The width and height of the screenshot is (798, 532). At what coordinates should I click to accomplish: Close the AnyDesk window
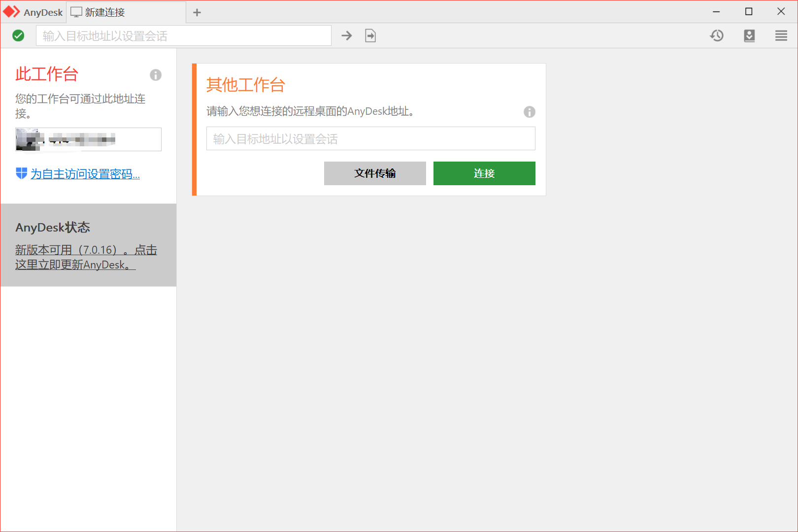pyautogui.click(x=781, y=12)
